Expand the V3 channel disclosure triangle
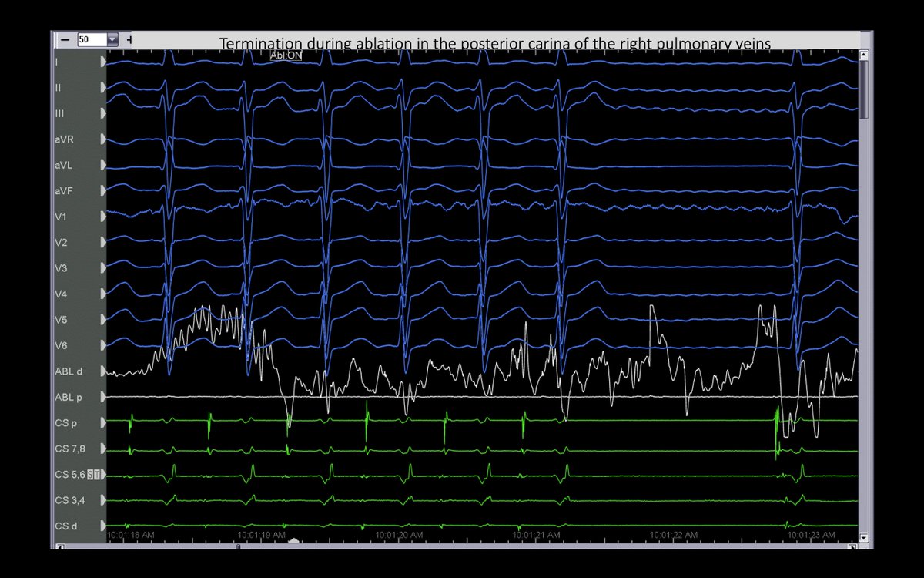The width and height of the screenshot is (924, 578). 102,268
